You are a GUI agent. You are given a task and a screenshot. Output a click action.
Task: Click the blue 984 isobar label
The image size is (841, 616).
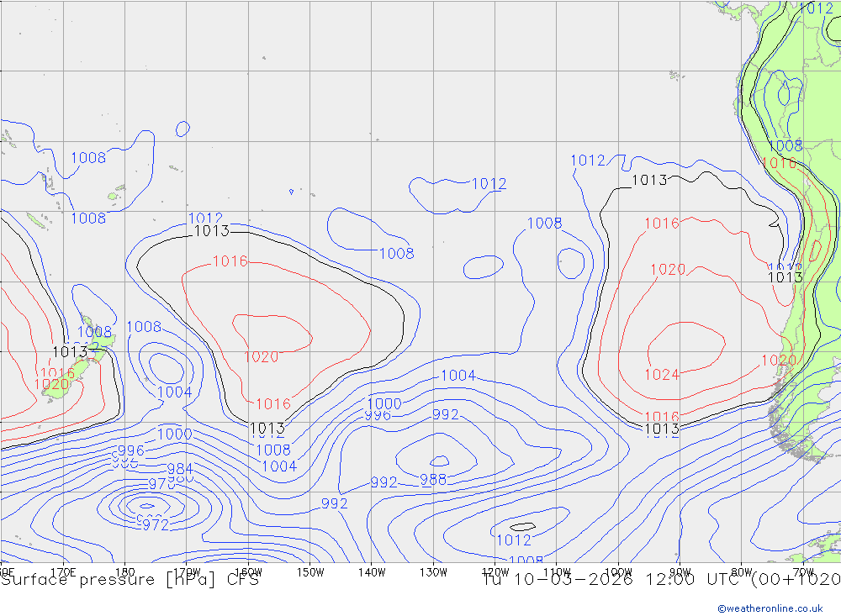(x=180, y=470)
